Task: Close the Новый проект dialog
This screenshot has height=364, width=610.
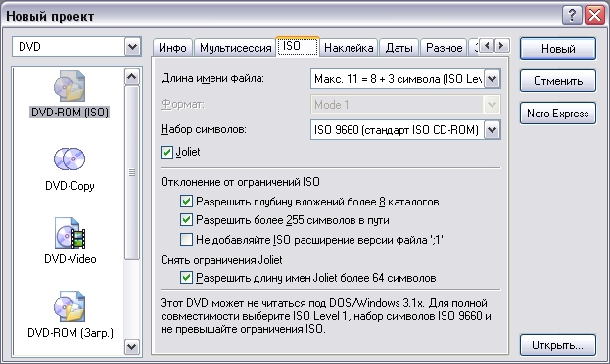Action: tap(595, 16)
